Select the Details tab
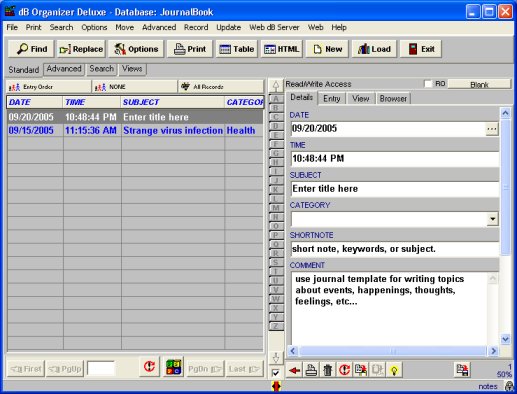 pyautogui.click(x=302, y=98)
